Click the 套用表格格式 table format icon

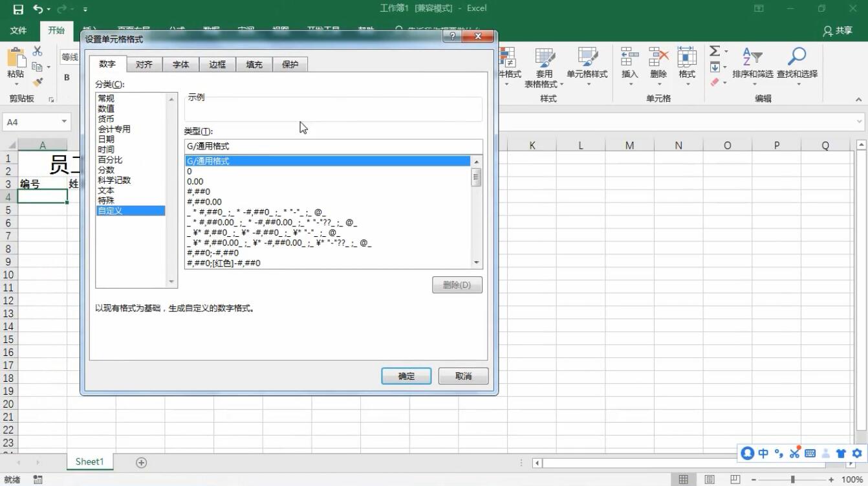[545, 58]
